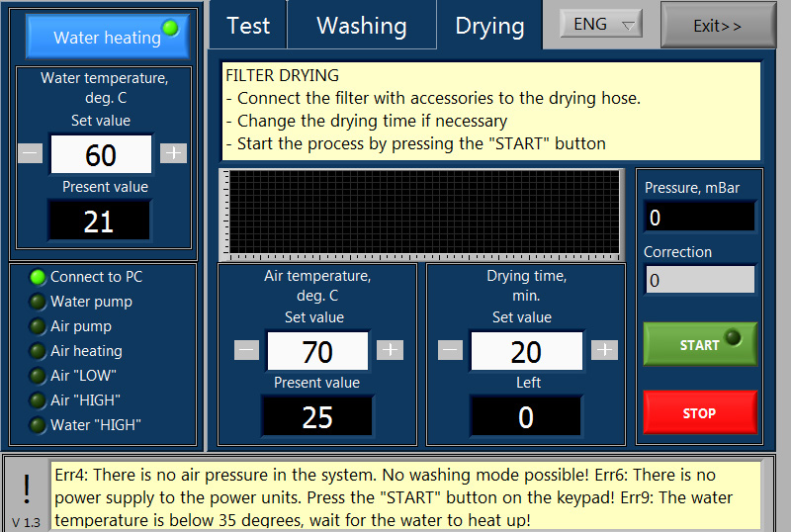The width and height of the screenshot is (791, 532).
Task: Decrease the drying time set value
Action: [450, 350]
